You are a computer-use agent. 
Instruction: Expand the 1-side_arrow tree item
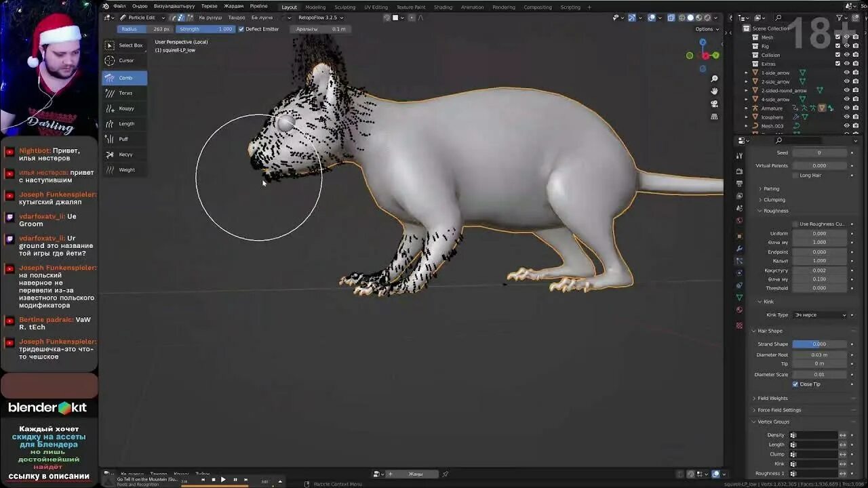click(x=747, y=73)
